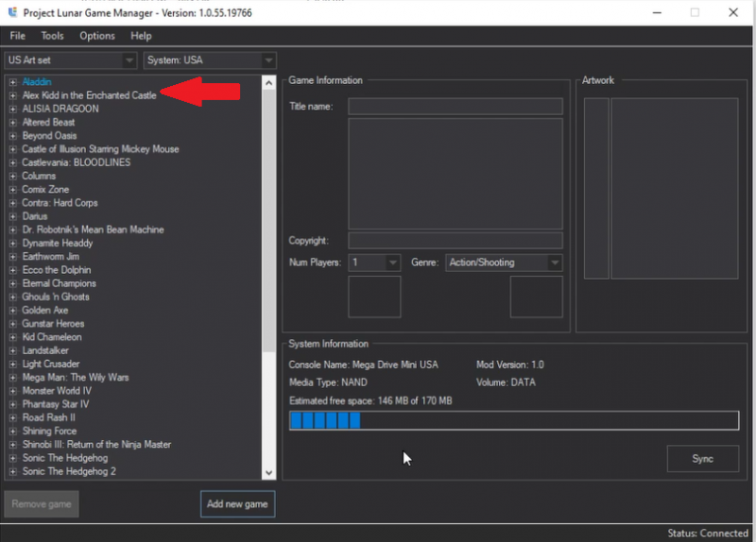
Task: Select Shinobi III: Return of the Ninja Master
Action: 96,445
